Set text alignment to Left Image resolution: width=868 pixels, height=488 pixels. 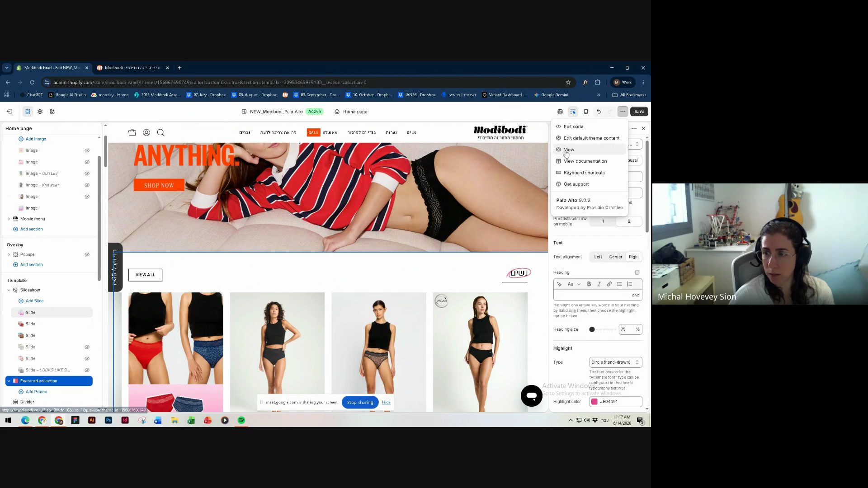coord(598,257)
